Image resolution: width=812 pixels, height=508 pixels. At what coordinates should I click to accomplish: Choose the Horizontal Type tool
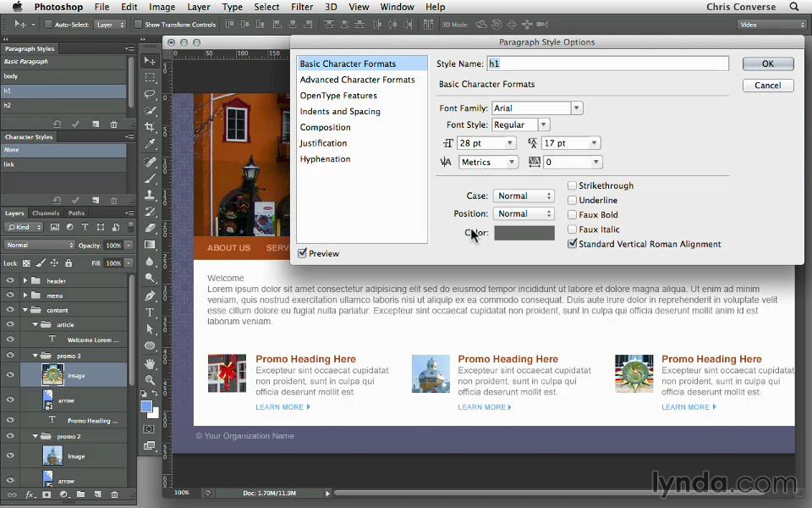(150, 312)
